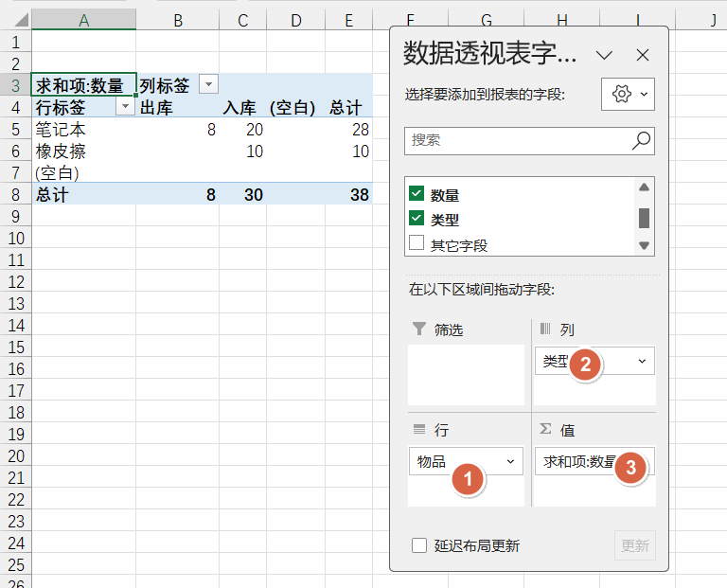This screenshot has height=588, width=727.
Task: Click the 入库 column header cell
Action: pyautogui.click(x=242, y=107)
